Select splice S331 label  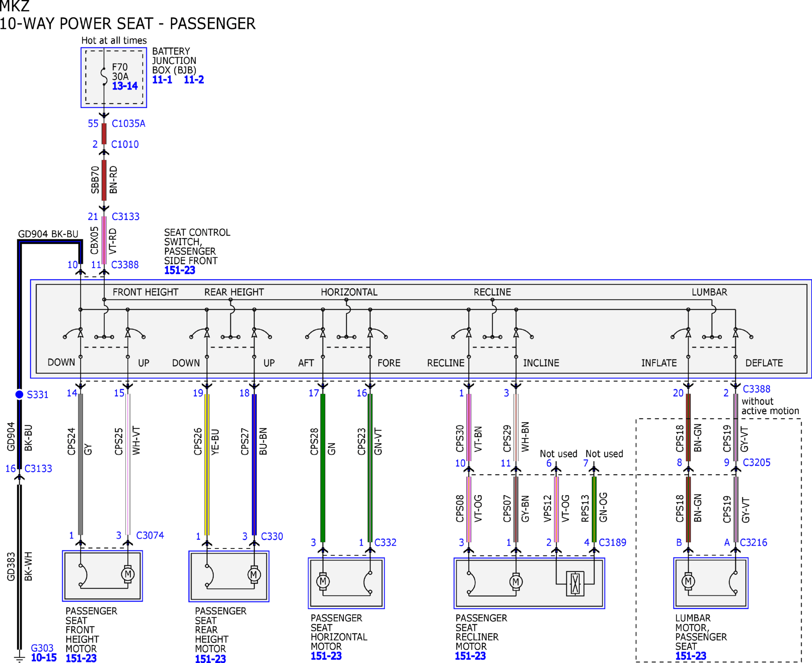tap(37, 394)
